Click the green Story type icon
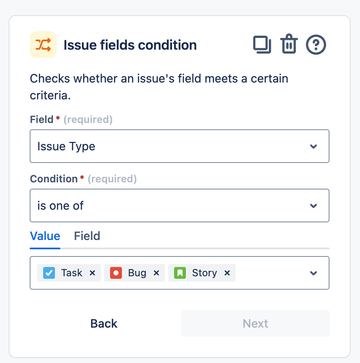 pyautogui.click(x=180, y=273)
